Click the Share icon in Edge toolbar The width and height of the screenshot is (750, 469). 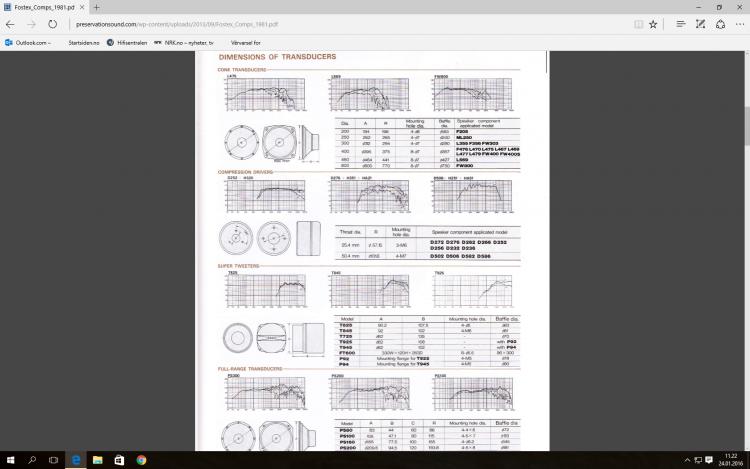tap(720, 24)
